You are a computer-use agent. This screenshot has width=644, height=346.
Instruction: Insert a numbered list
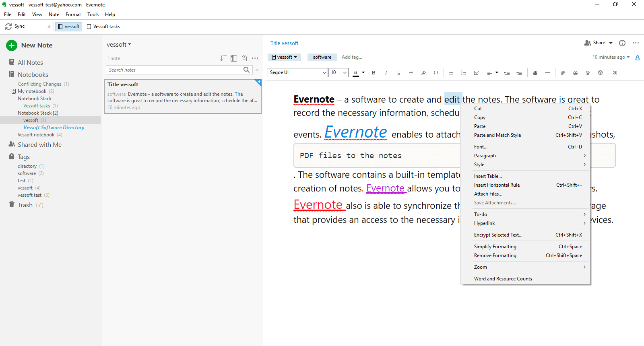[464, 73]
